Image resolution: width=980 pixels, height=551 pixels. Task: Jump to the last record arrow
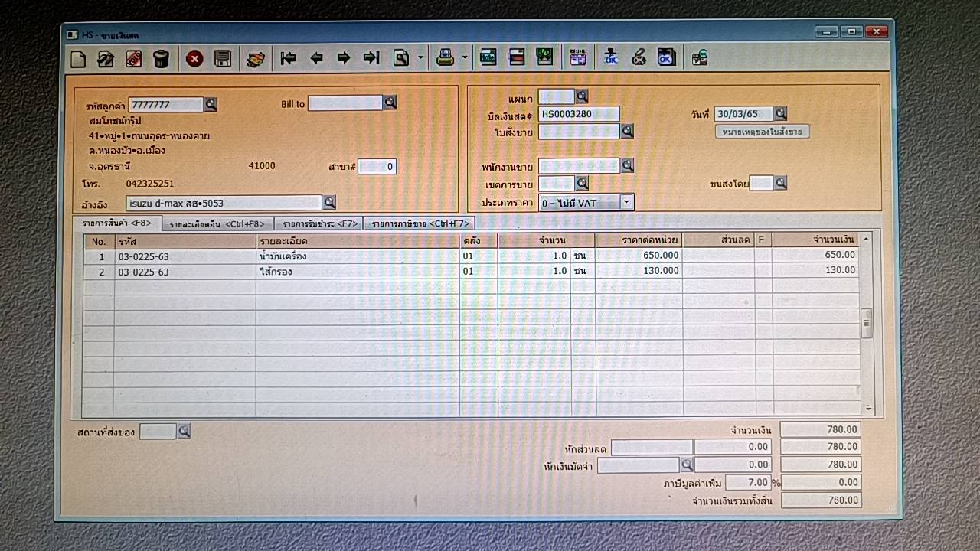click(x=371, y=58)
